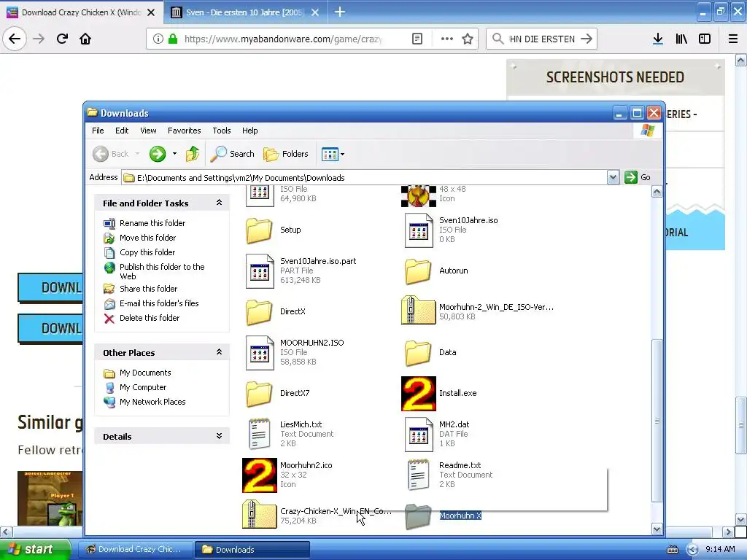
Task: Go to My Network Places
Action: point(152,402)
